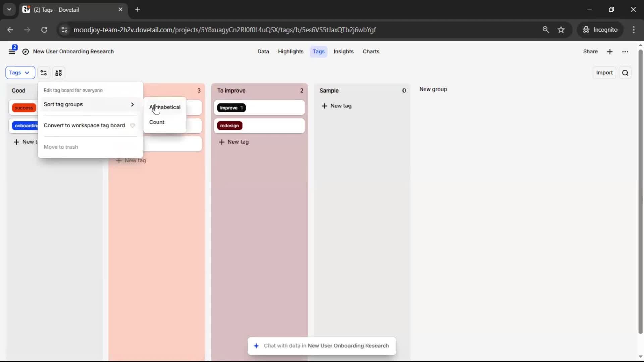Open the tab search dropdown arrow
Viewport: 644px width, 362px height.
point(9,9)
